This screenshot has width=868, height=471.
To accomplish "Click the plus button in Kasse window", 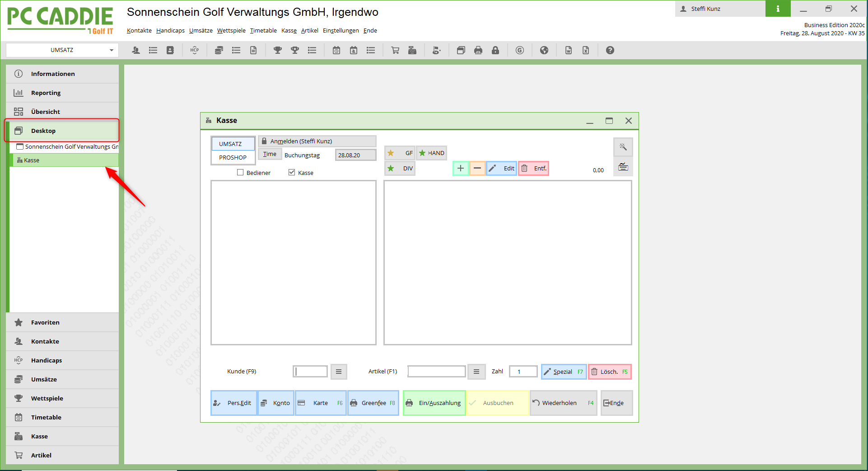I will click(x=461, y=169).
